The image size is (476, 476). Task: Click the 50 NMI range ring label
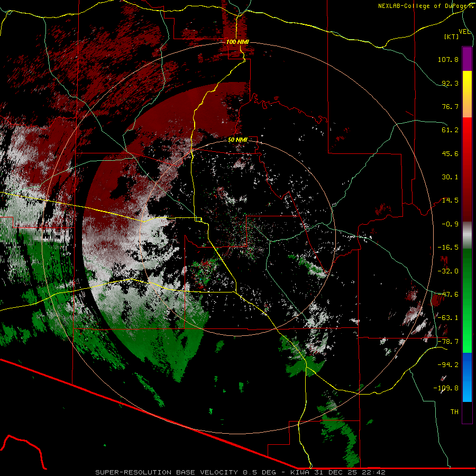click(x=237, y=140)
